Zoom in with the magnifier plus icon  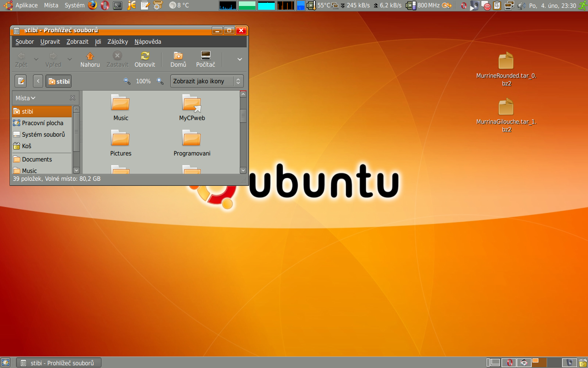tap(160, 81)
